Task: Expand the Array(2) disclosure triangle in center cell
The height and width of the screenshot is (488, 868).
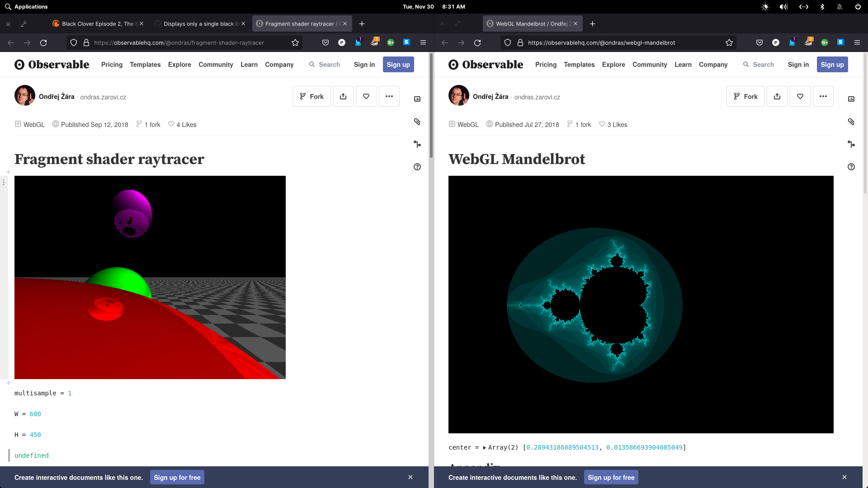Action: 484,447
